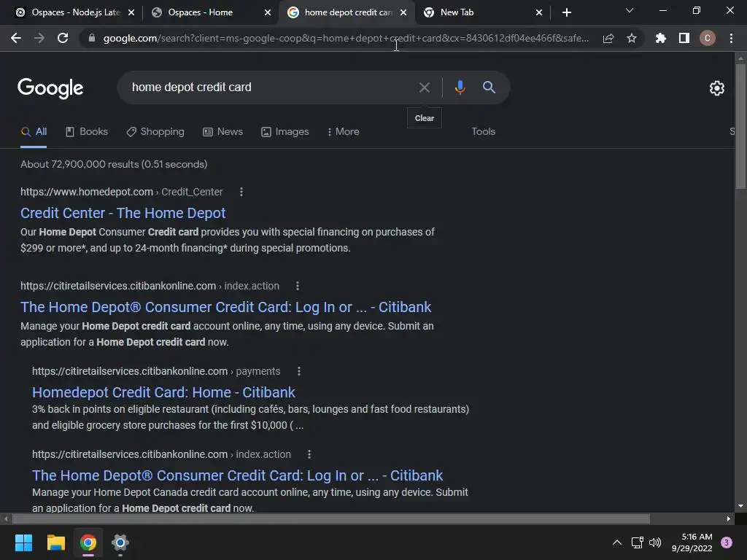This screenshot has height=560, width=747.
Task: Start voice search with the microphone
Action: point(460,87)
